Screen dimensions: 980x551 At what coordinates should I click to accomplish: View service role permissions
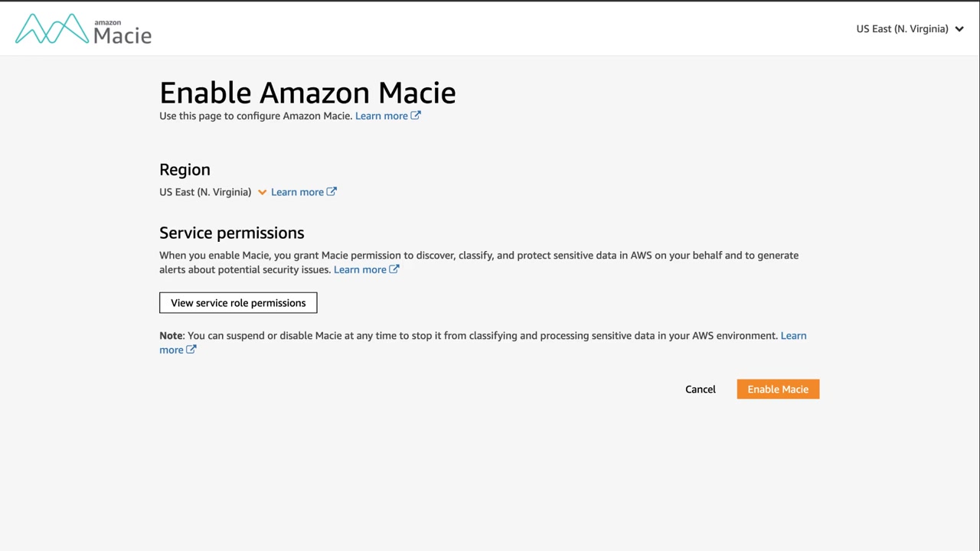point(238,303)
